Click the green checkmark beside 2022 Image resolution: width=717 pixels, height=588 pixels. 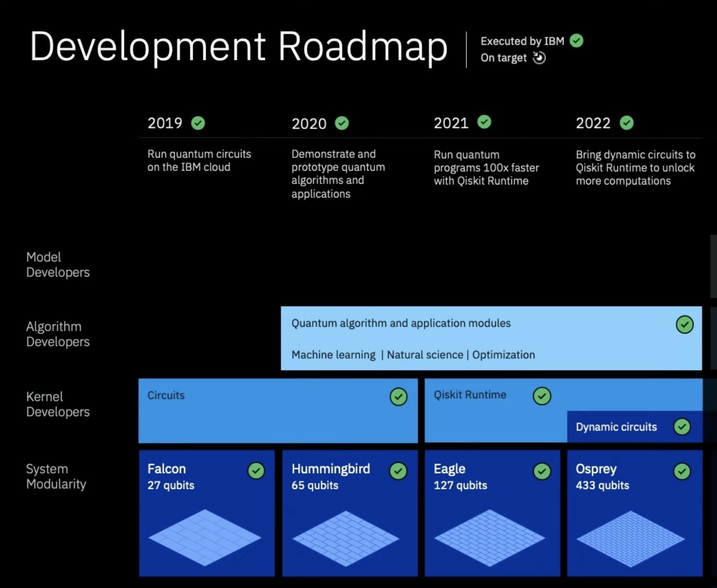pyautogui.click(x=627, y=122)
